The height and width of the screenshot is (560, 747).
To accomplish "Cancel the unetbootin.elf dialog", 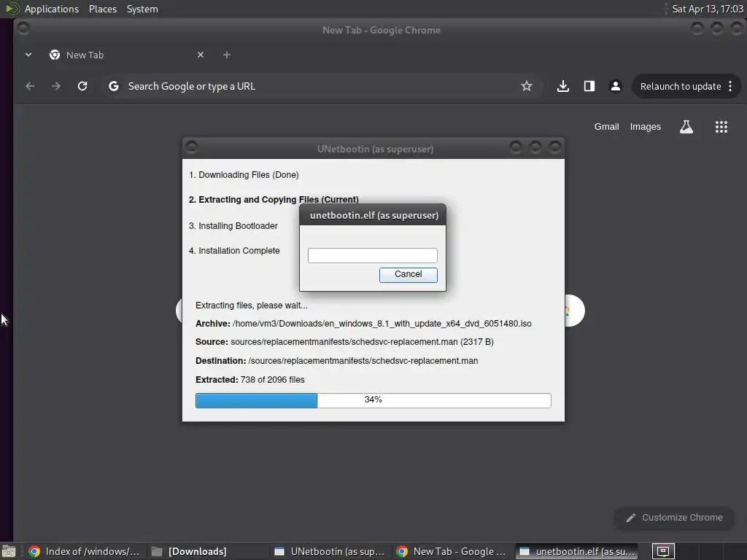I will tap(409, 274).
